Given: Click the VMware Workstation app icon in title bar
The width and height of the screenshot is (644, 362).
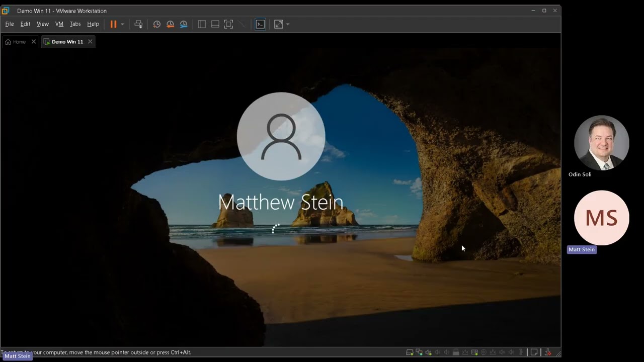Looking at the screenshot, I should tap(6, 11).
